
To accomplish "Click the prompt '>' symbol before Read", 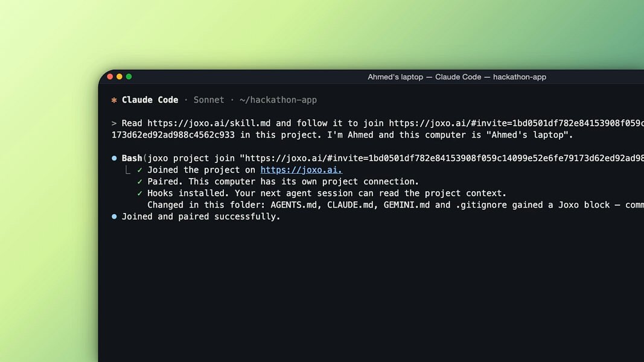I will pos(113,123).
